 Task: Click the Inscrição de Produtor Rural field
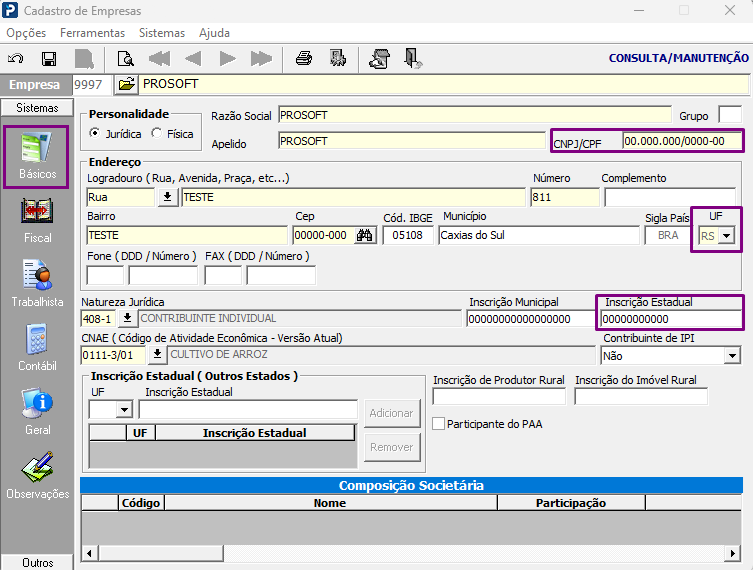pos(499,397)
